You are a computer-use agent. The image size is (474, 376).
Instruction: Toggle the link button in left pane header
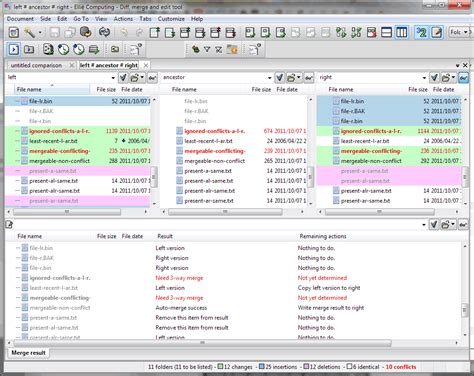[152, 78]
